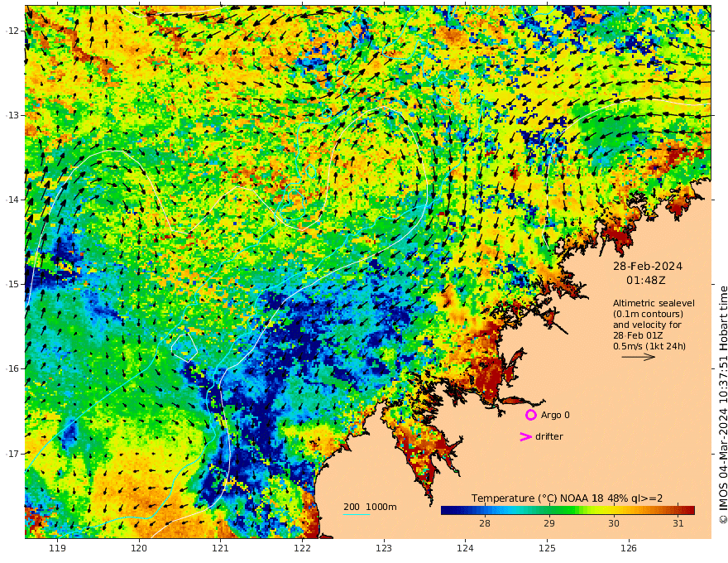728x563 pixels.
Task: Click the 'drifter' legend label
Action: 549,436
